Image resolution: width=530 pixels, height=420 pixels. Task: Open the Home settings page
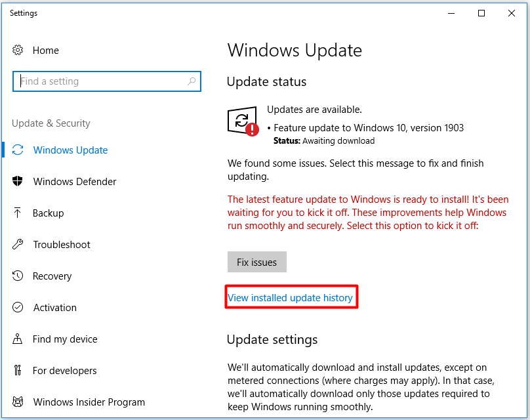46,51
